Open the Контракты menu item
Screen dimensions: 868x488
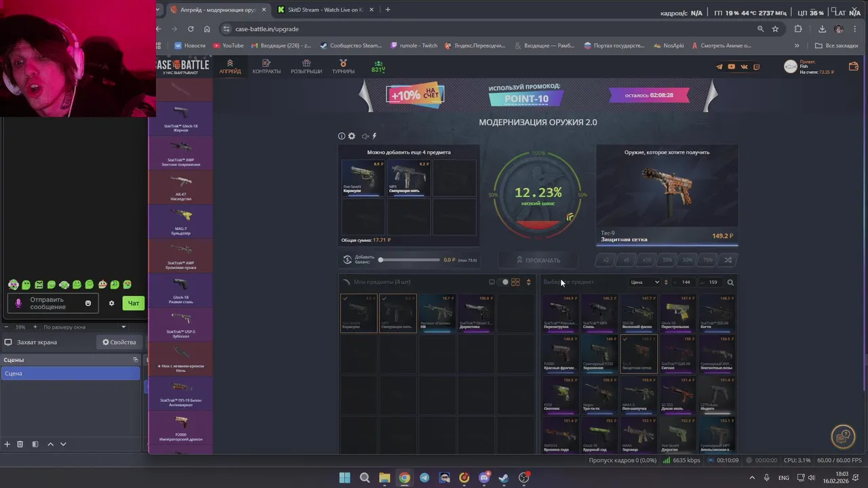[x=267, y=66]
